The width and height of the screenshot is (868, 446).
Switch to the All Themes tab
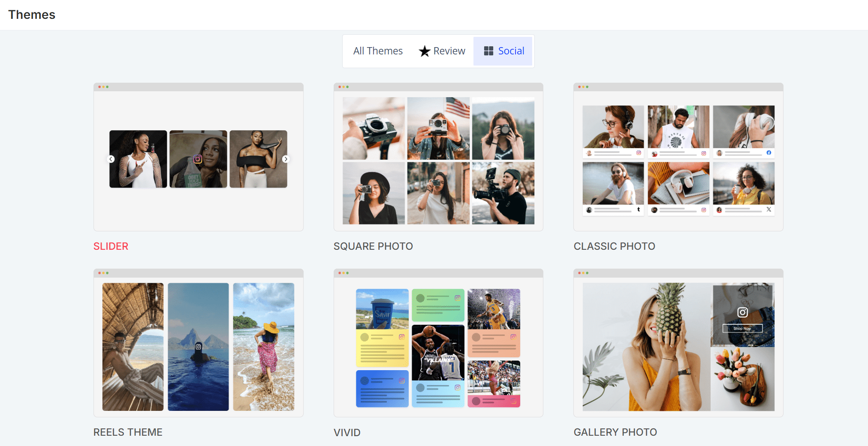[377, 51]
